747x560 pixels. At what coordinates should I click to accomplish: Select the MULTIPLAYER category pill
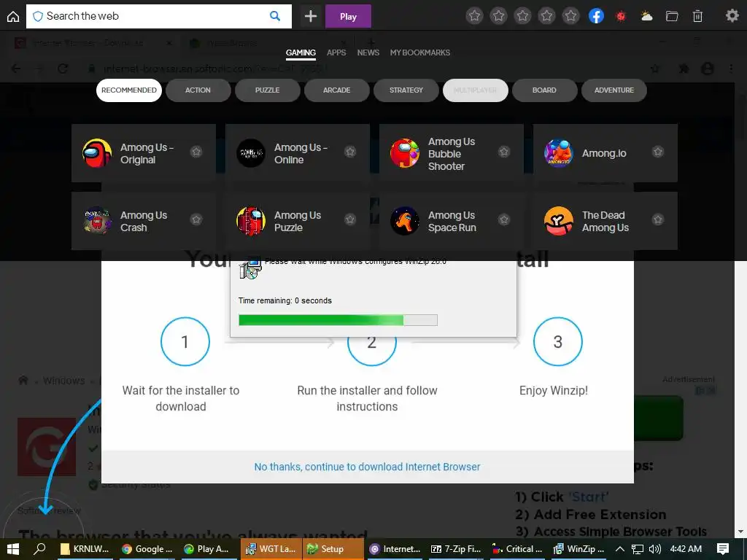(476, 90)
